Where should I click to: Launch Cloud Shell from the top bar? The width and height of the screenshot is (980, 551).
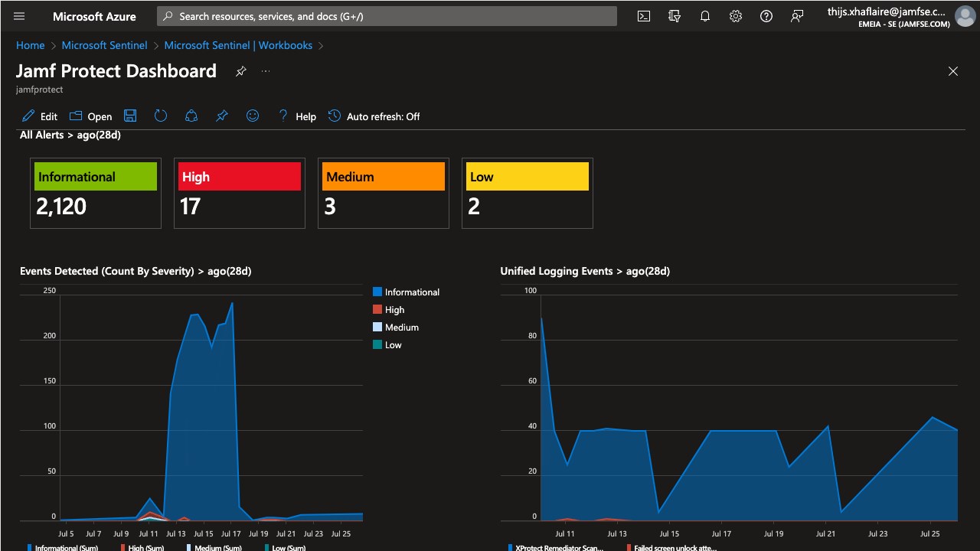point(644,16)
